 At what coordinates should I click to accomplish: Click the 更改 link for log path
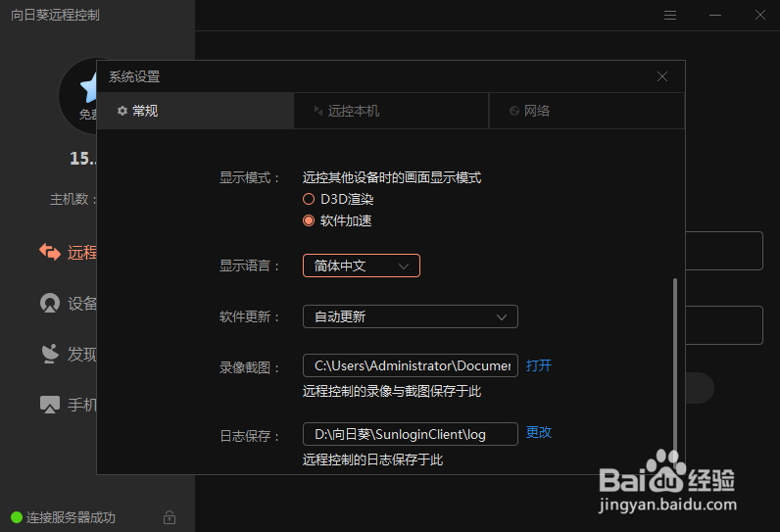coord(539,432)
